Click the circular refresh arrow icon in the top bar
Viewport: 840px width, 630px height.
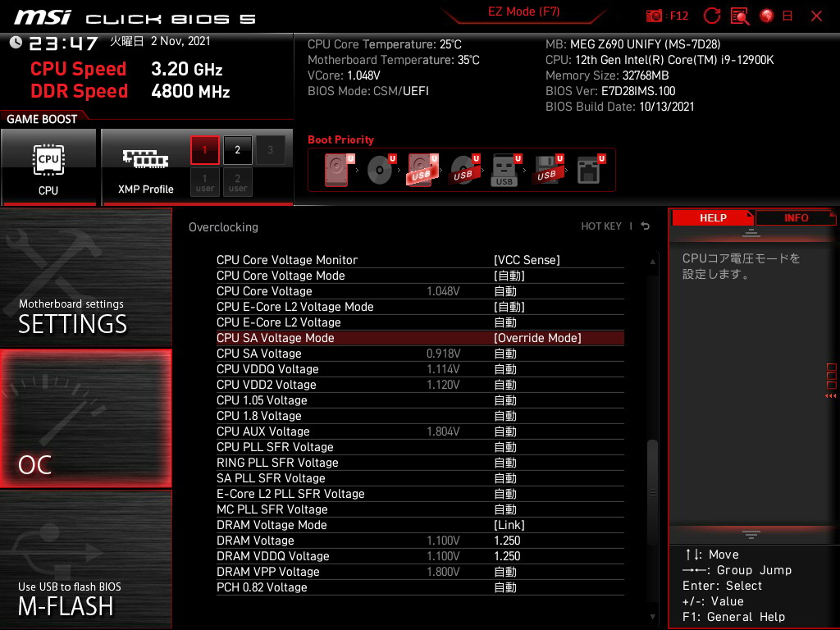pos(711,16)
